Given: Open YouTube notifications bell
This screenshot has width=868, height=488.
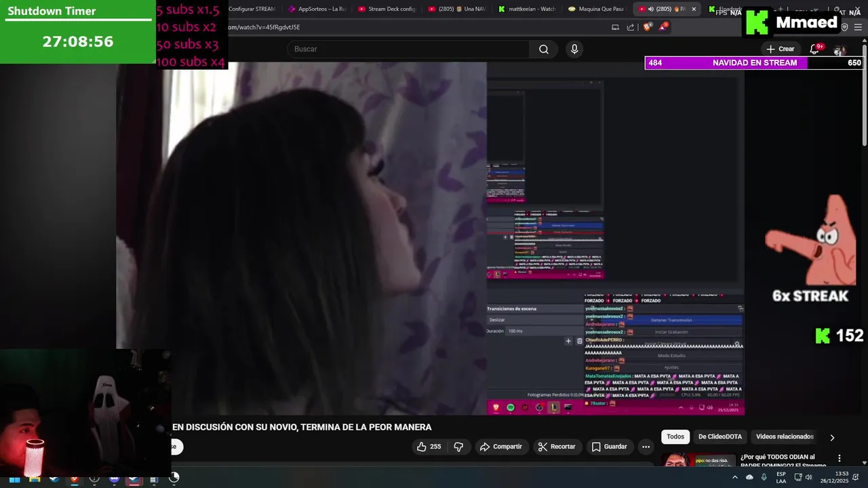Looking at the screenshot, I should [815, 49].
